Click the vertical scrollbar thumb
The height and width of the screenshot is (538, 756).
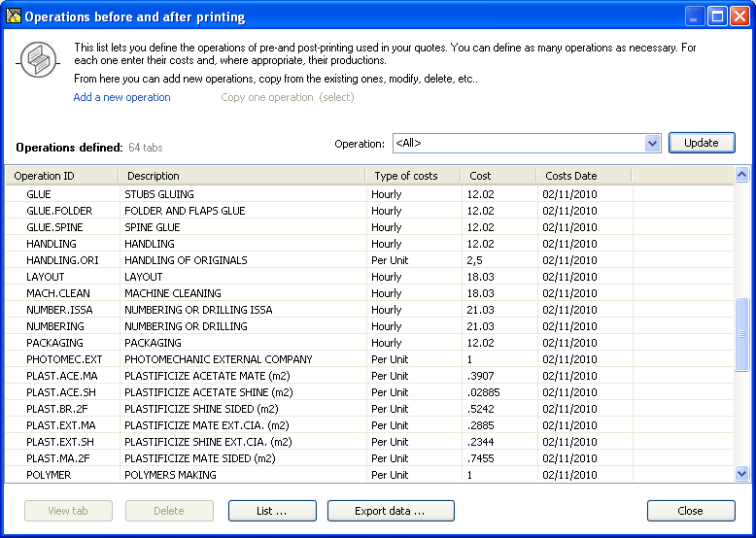pos(742,334)
